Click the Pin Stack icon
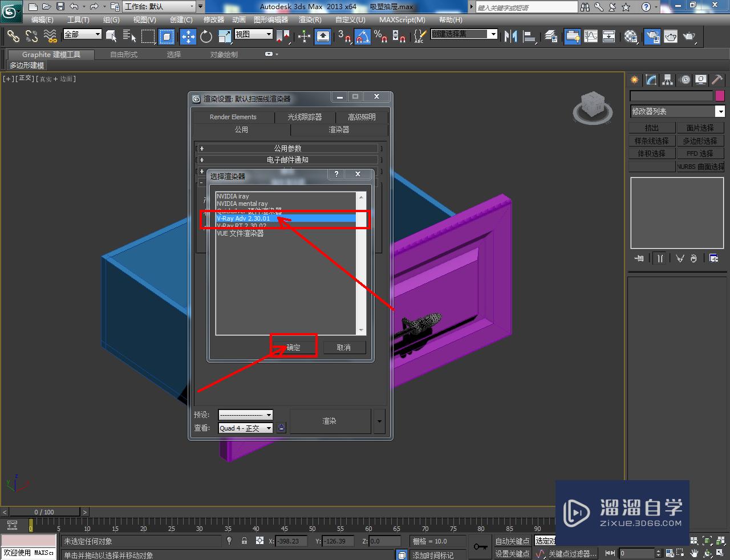Screen dimensions: 730x560 [639, 258]
